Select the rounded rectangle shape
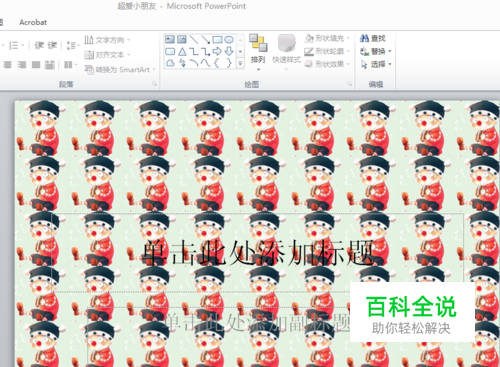 [x=170, y=51]
